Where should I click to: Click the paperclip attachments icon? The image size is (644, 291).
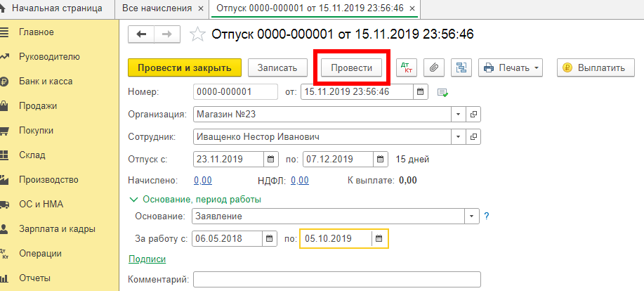point(434,68)
